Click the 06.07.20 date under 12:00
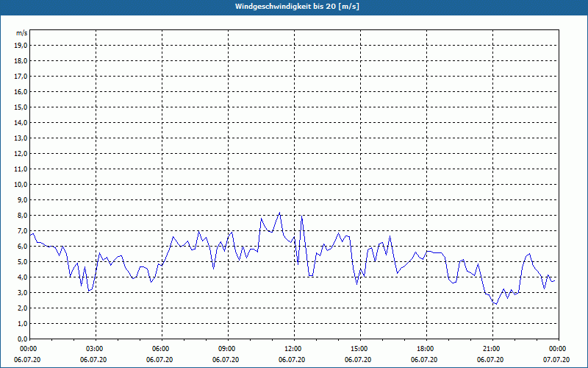588x368 pixels. pyautogui.click(x=292, y=360)
